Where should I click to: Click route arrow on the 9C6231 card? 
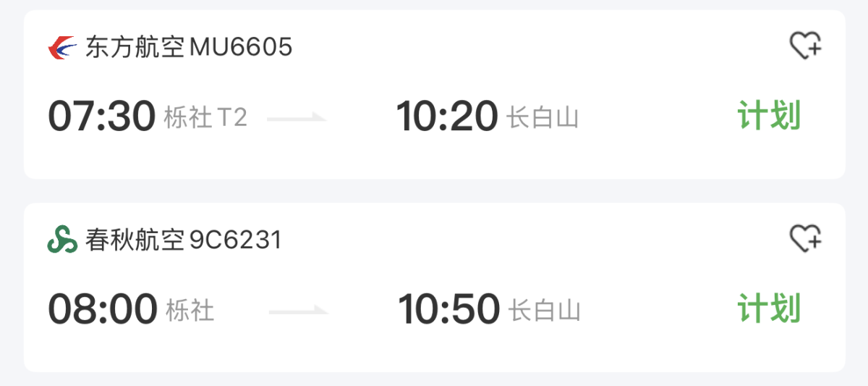click(299, 311)
